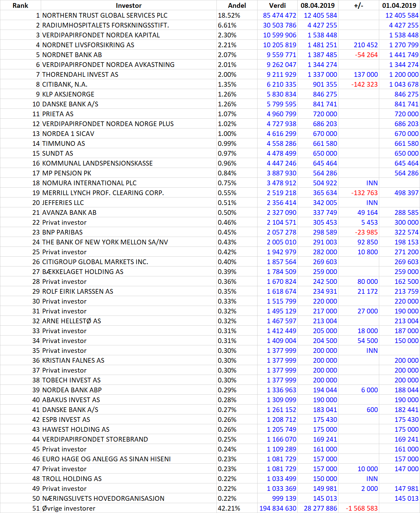The image size is (420, 513).
Task: Select TOBECH INVEST AS cell
Action: [x=128, y=380]
